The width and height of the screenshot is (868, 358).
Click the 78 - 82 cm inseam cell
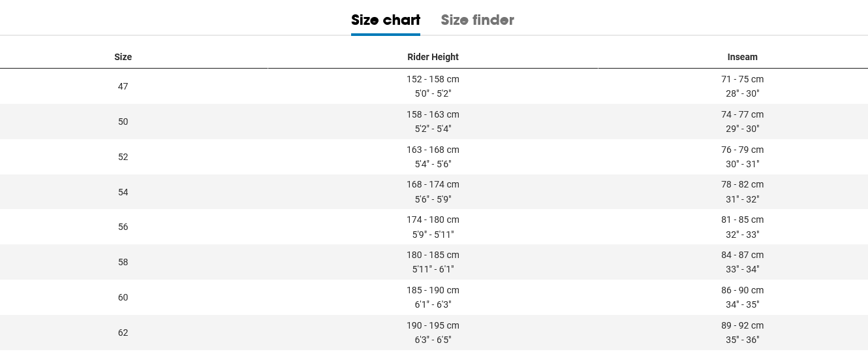(742, 192)
